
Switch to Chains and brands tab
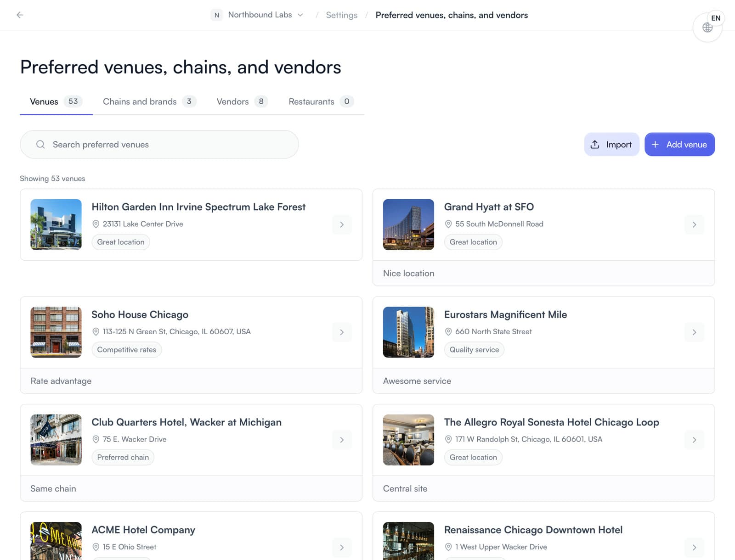pyautogui.click(x=149, y=101)
